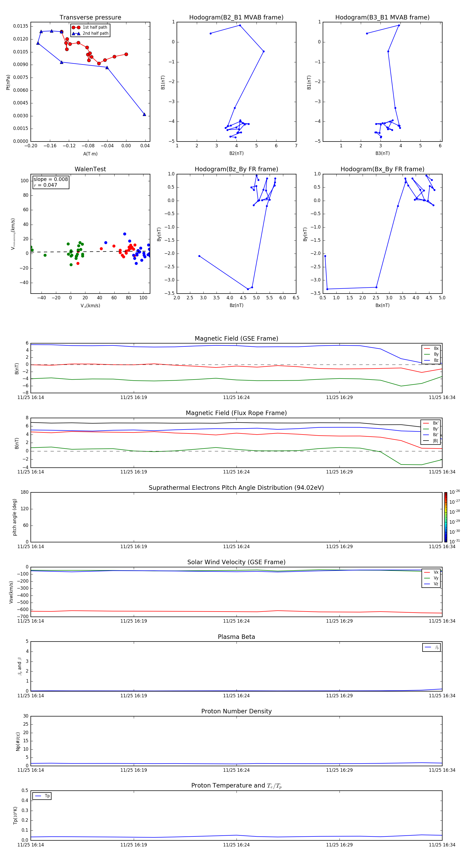Click the 'Solar Wind Velocity (GSE Frame)' title
Screen dimensions: 473x868
click(236, 562)
